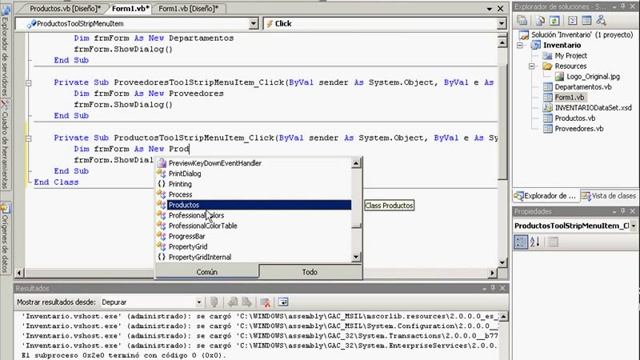The height and width of the screenshot is (360, 640).
Task: Open the Click event method dropdown
Action: click(501, 24)
